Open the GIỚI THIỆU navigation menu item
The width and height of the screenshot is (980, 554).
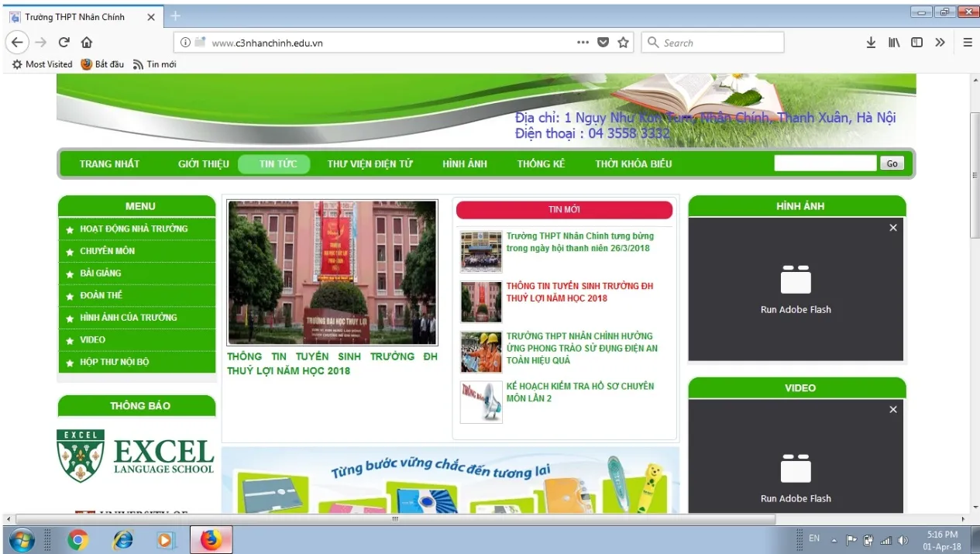204,164
